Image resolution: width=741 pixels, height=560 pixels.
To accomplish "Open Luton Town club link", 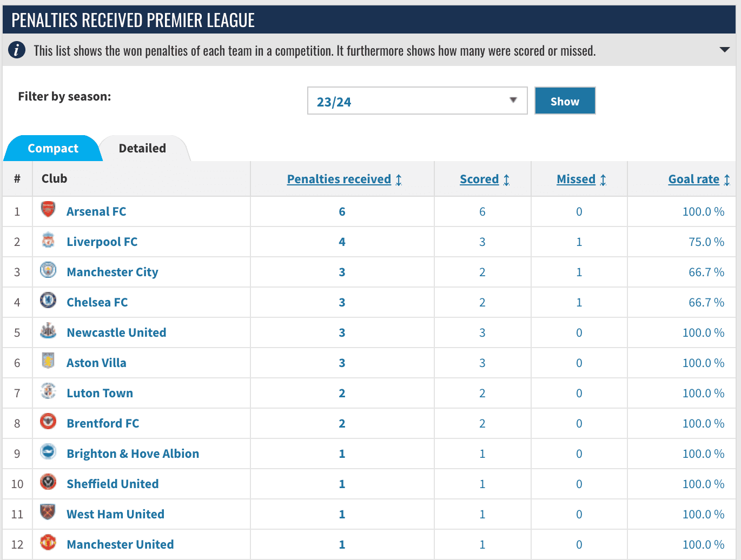I will click(100, 393).
